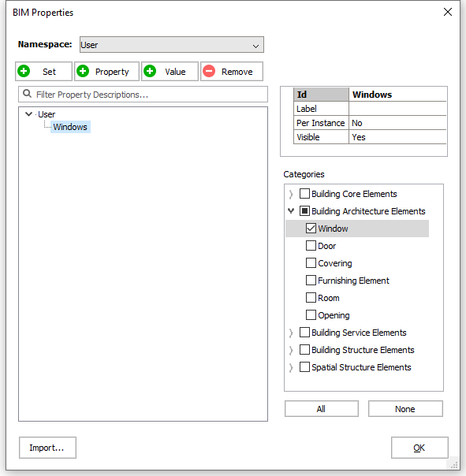Click the None categories button
The height and width of the screenshot is (476, 466).
[405, 409]
